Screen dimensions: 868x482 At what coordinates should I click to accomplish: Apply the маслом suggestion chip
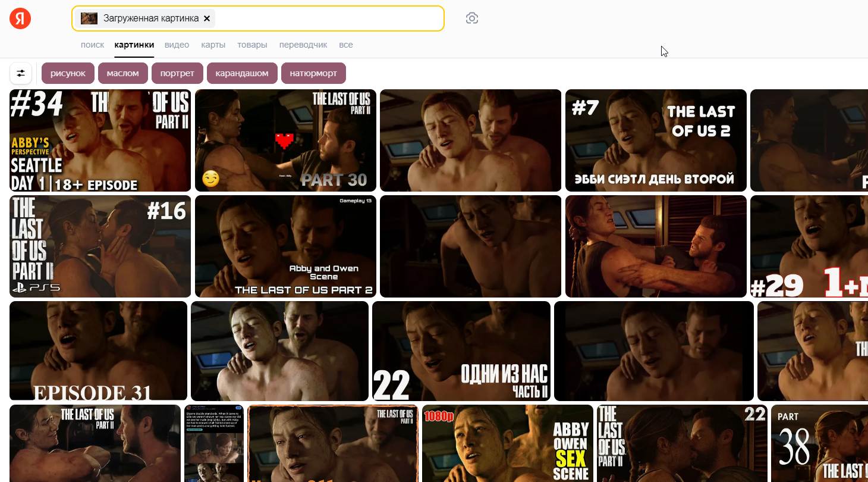[123, 73]
